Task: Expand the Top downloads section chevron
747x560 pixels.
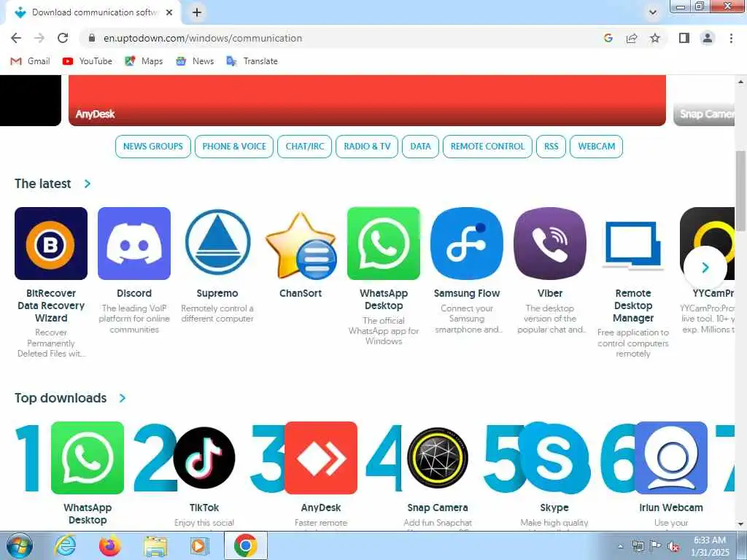Action: point(123,398)
